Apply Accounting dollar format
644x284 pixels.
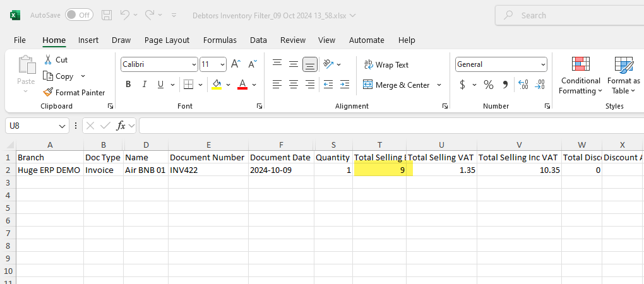coord(462,85)
